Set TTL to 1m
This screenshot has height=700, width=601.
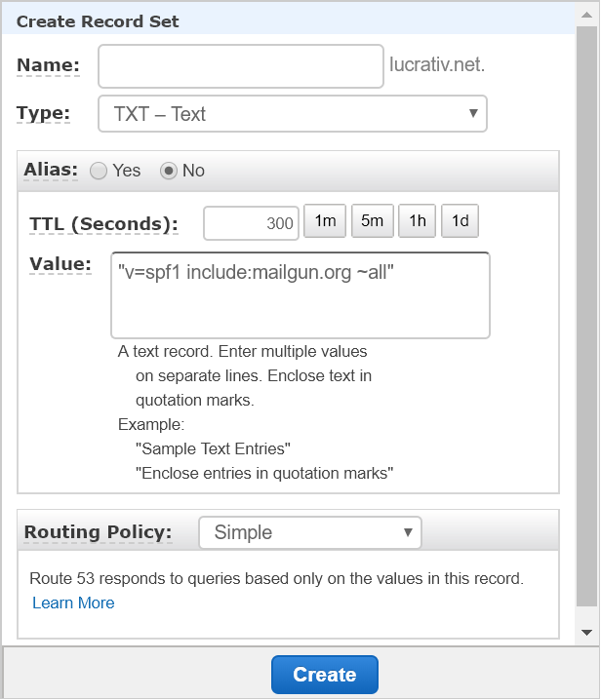coord(325,220)
